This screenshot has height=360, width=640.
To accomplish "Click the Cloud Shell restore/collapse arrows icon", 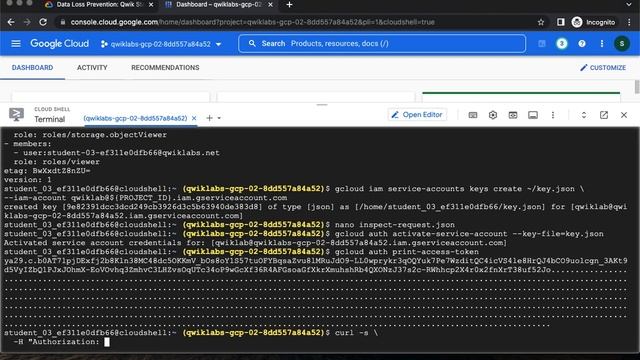I will (584, 115).
